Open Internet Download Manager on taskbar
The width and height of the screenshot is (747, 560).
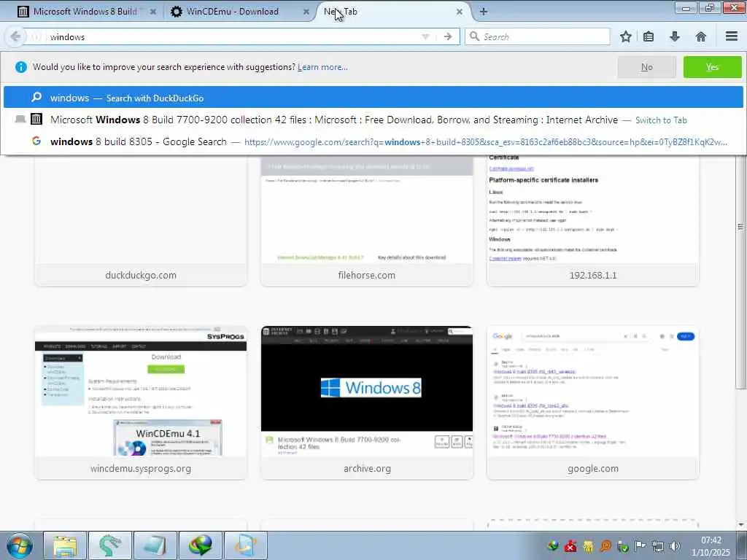(200, 545)
